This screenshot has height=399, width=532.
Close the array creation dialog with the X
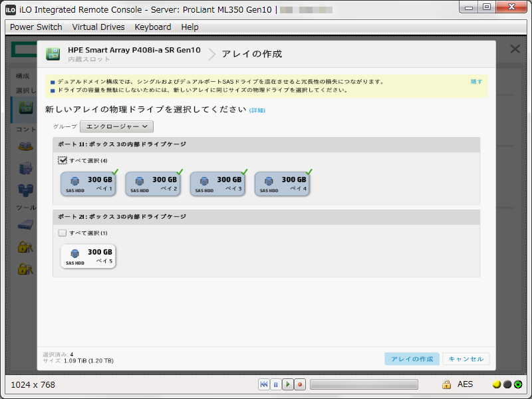click(x=514, y=49)
